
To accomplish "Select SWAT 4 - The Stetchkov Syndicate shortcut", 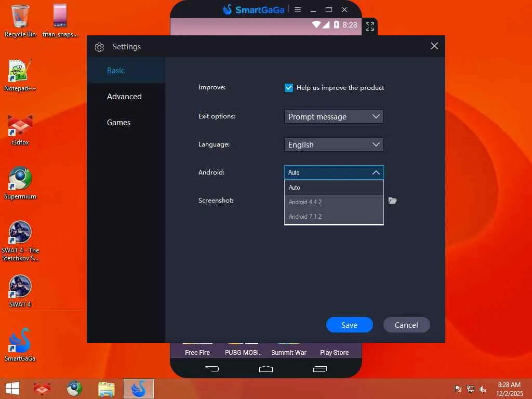I will coord(20,241).
